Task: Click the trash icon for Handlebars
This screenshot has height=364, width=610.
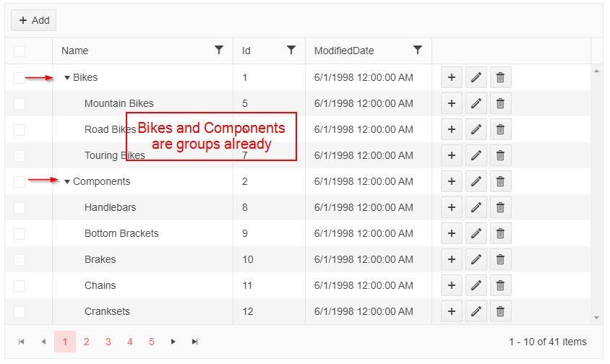Action: 500,207
